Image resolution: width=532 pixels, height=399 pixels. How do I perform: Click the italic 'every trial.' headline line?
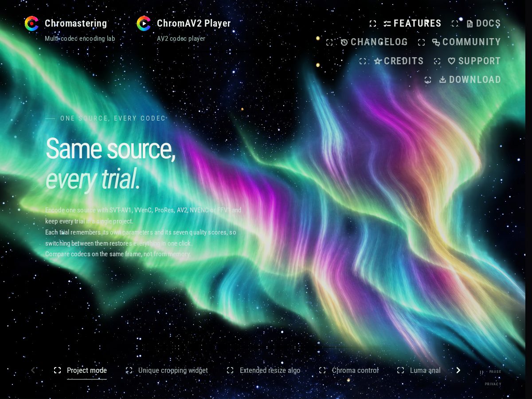point(93,180)
